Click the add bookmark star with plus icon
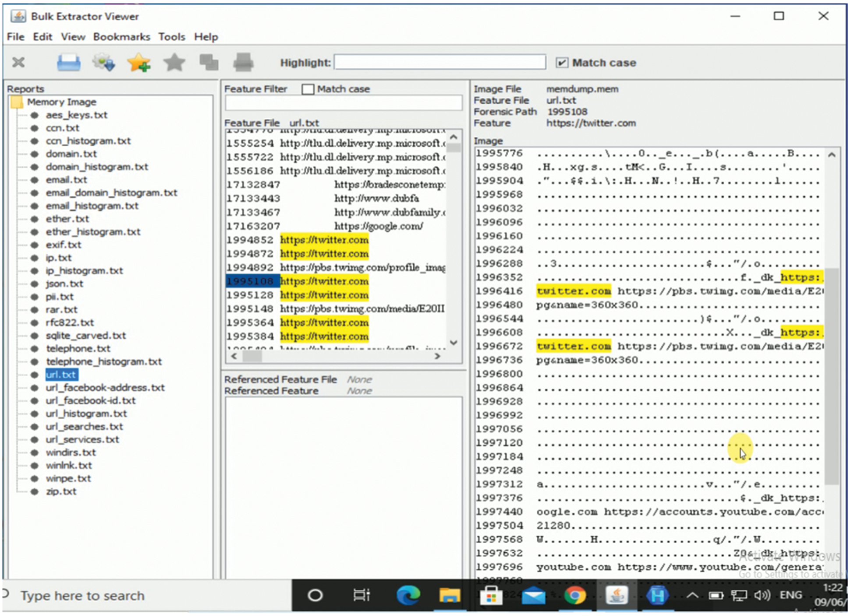Viewport: 850px width, 616px height. pyautogui.click(x=139, y=62)
